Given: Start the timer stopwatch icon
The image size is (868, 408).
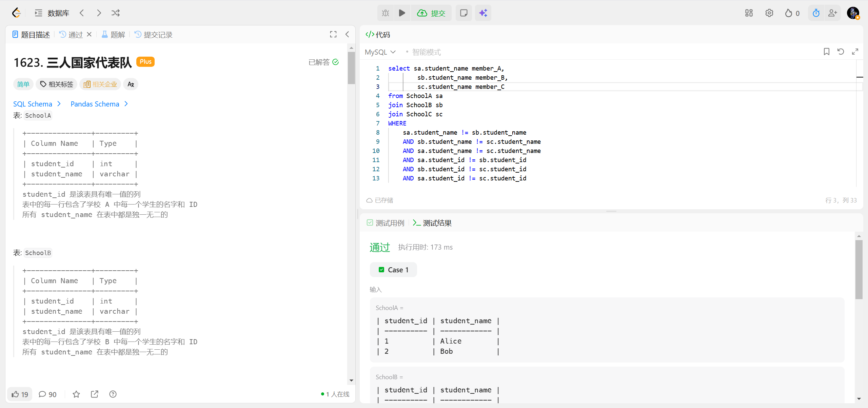Looking at the screenshot, I should point(816,13).
